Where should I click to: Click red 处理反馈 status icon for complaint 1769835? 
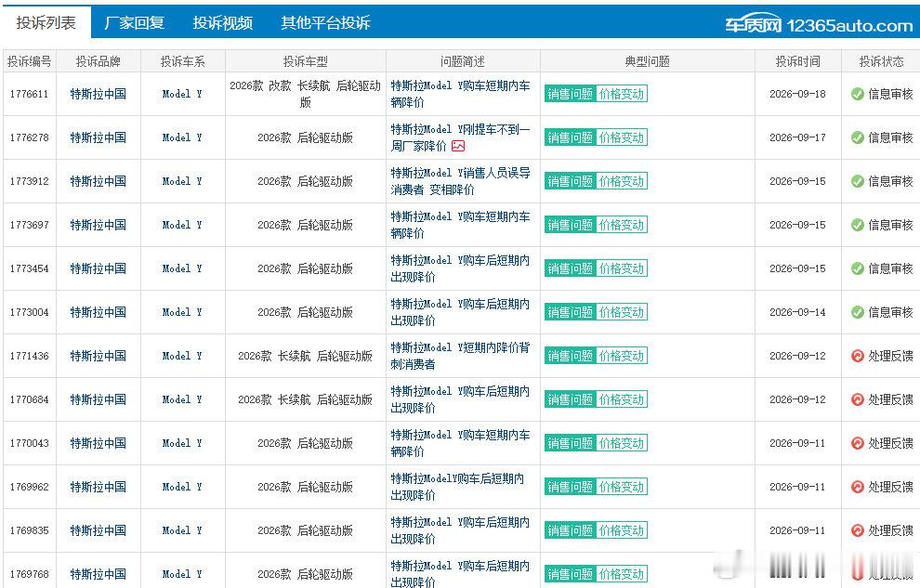pos(857,530)
